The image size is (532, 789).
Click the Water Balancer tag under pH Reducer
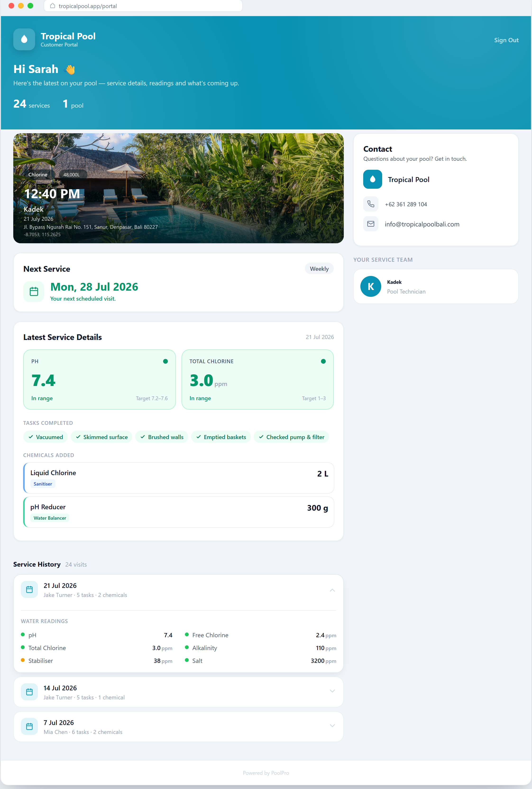[x=50, y=518]
